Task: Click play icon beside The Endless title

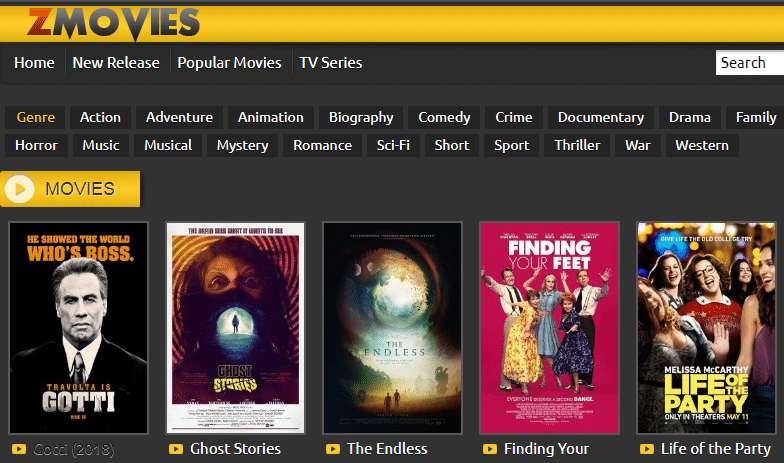Action: click(333, 449)
